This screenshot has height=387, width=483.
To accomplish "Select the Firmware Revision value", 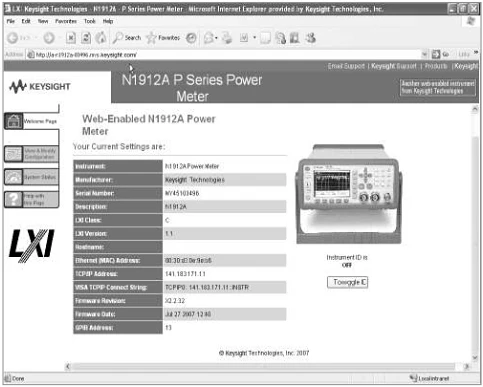I will pyautogui.click(x=175, y=301).
